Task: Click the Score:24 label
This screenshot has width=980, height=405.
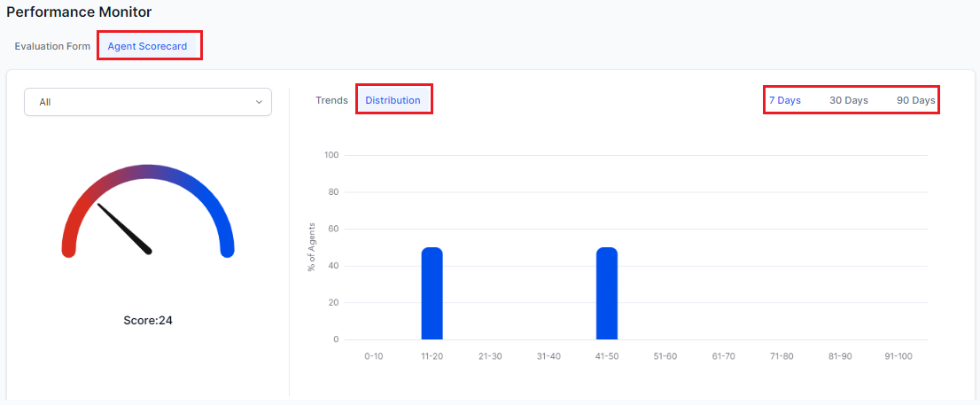Action: point(147,320)
